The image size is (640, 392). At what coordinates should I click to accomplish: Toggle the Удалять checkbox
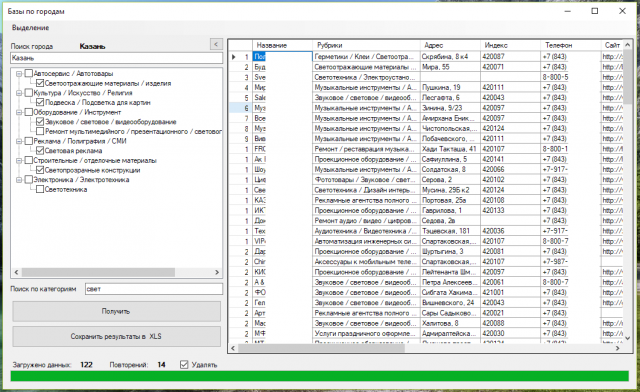click(x=184, y=365)
